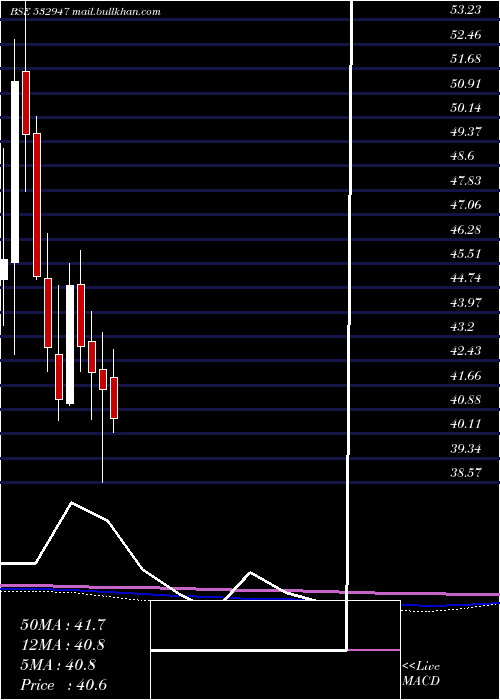Screen dimensions: 500x700
Task: Click the <<Live MACD label
Action: [421, 674]
